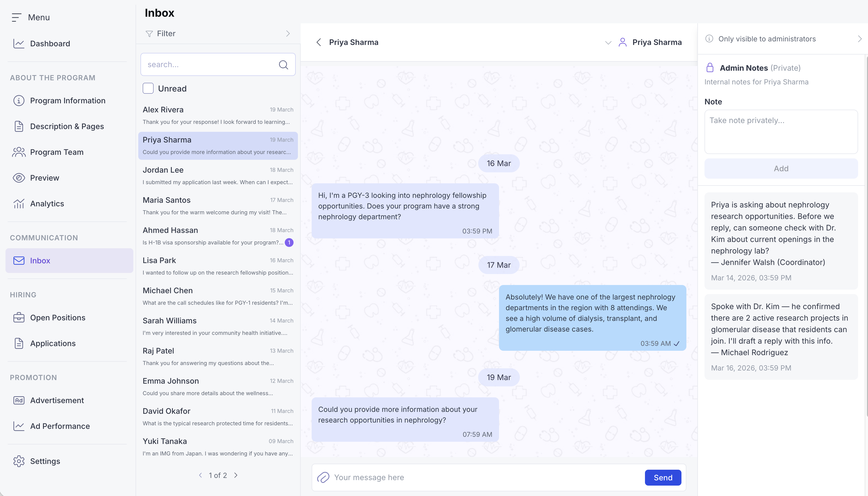Viewport: 868px width, 496px height.
Task: Open Ahmed Hassan's conversation
Action: tap(218, 236)
